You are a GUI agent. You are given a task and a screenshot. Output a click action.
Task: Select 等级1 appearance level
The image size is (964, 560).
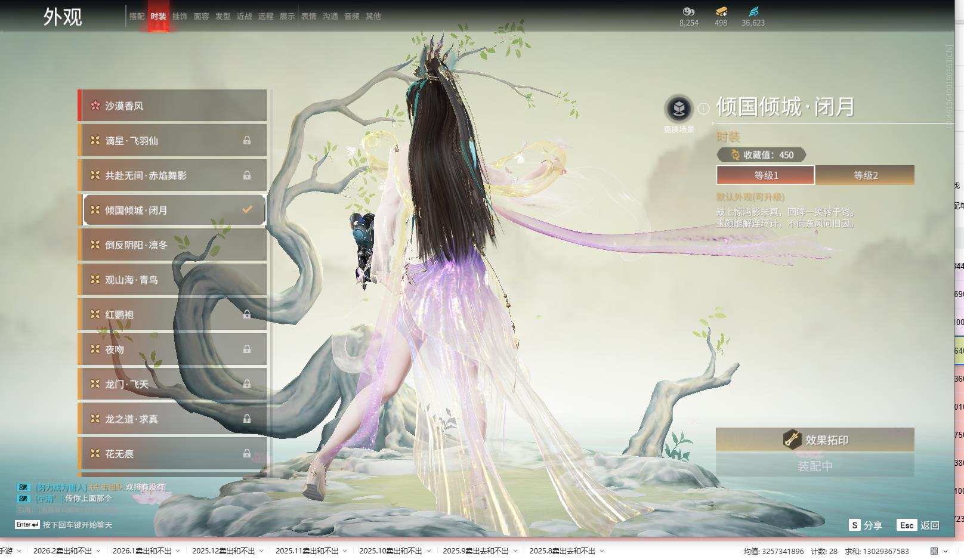[x=766, y=175]
